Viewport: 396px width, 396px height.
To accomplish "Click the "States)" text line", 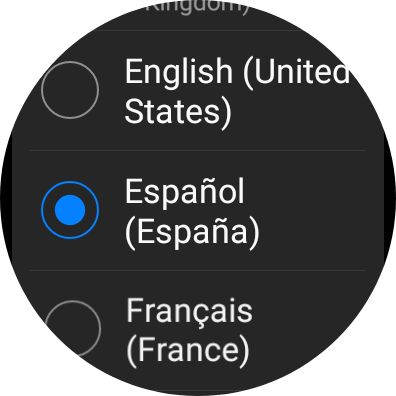I will (x=178, y=112).
